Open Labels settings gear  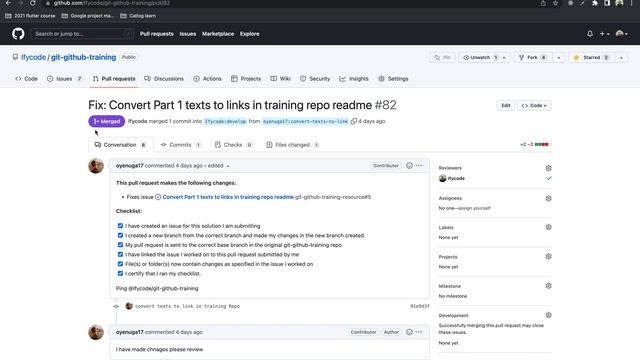[x=548, y=227]
